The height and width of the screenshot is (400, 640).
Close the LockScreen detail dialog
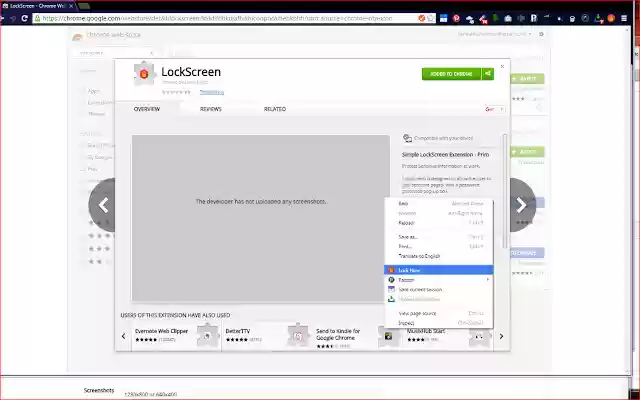502,66
